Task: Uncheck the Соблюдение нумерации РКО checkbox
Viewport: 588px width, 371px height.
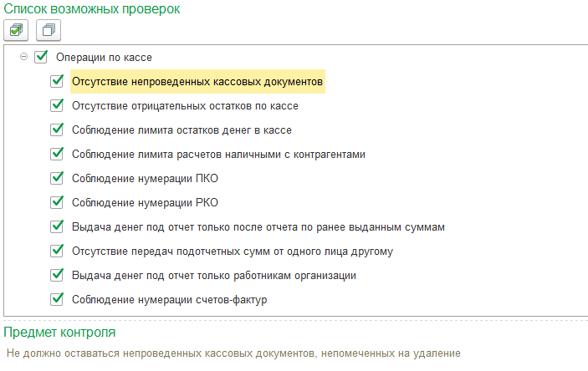Action: (x=57, y=202)
